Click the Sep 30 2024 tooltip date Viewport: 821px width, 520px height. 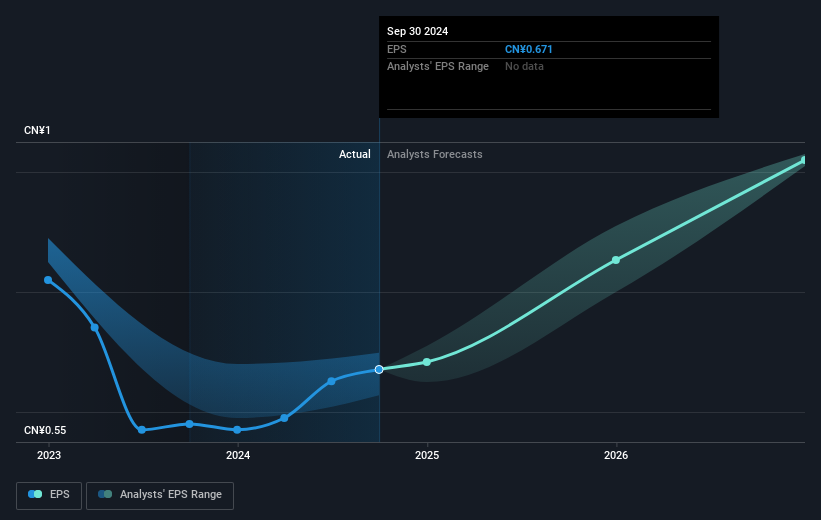417,31
